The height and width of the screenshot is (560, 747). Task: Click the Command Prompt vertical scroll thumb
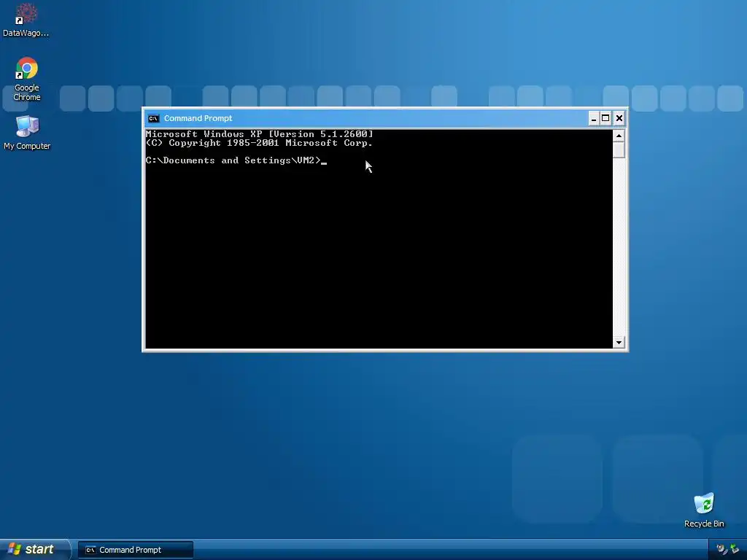[619, 149]
